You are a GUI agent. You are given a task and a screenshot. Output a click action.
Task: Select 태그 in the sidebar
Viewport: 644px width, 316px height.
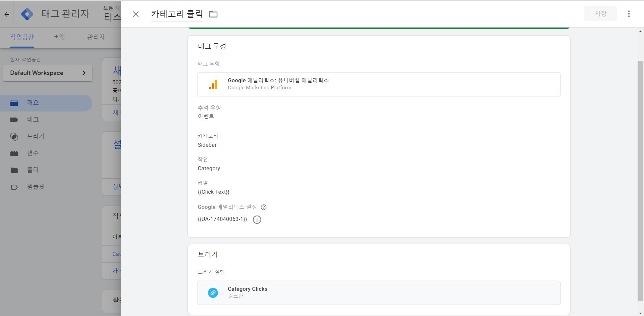[46, 120]
